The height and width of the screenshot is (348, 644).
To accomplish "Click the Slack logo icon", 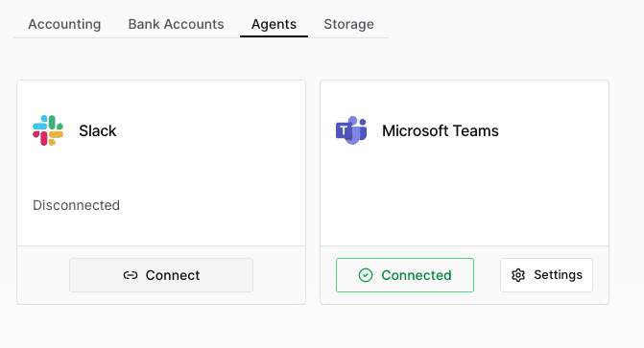I will [x=48, y=130].
